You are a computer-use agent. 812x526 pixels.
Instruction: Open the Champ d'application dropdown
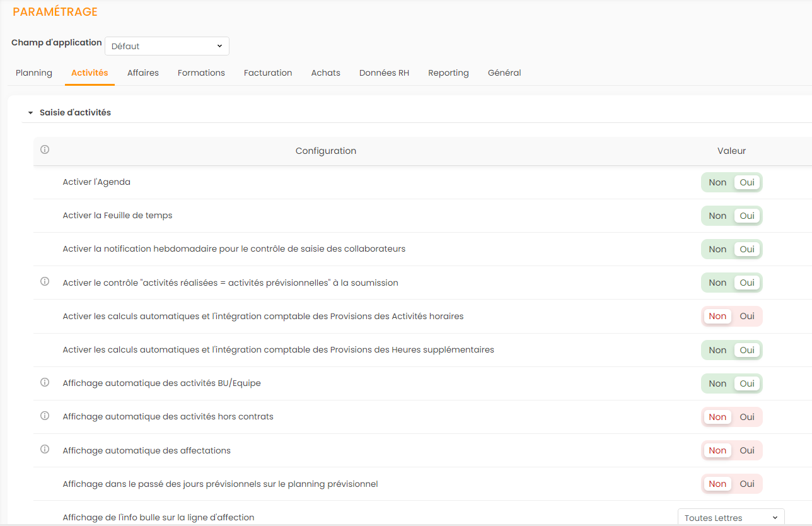[x=166, y=46]
